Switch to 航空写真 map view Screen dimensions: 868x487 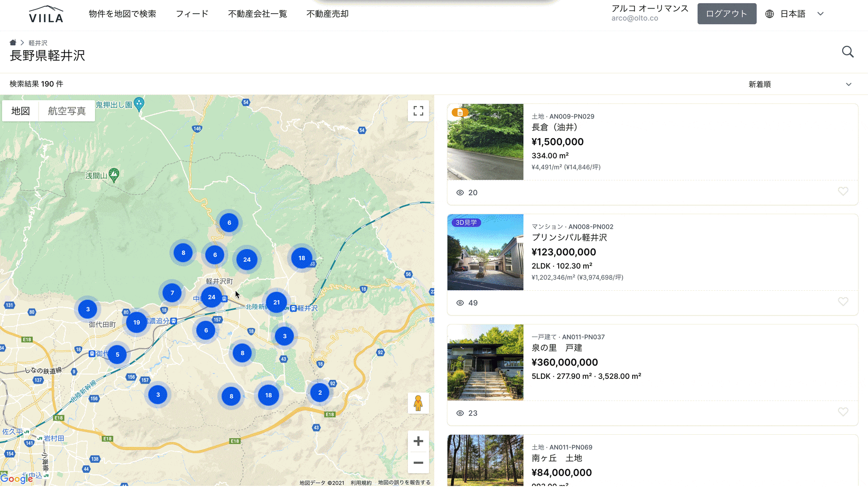[x=66, y=111]
